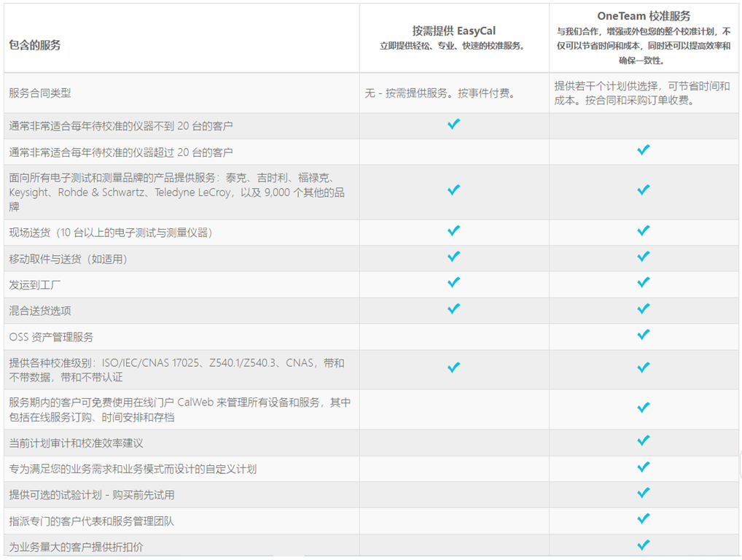Click the OneTeam 校准服务 column heading
This screenshot has height=560, width=742.
pyautogui.click(x=643, y=16)
